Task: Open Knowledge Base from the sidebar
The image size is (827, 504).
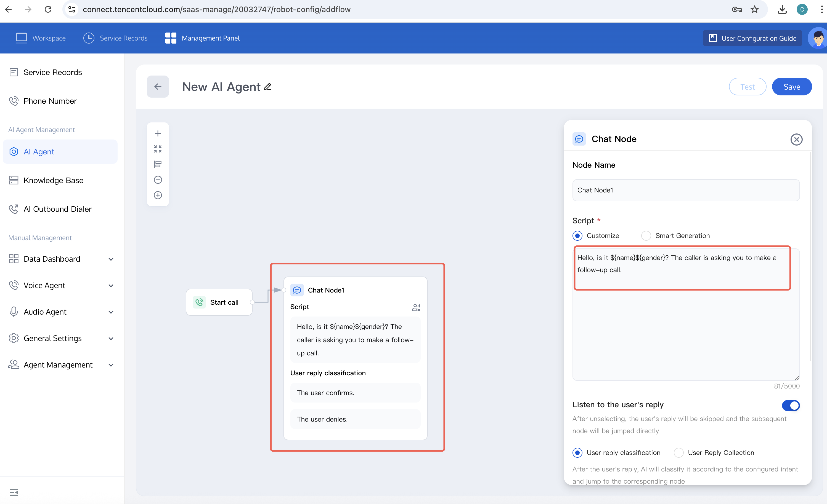Action: 53,180
